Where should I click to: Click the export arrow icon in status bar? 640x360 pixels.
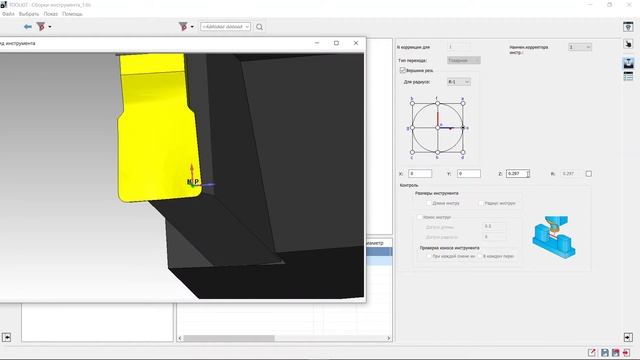(x=591, y=353)
